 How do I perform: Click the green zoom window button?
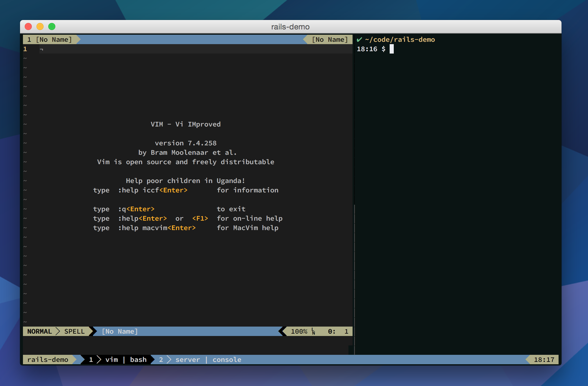pos(52,26)
